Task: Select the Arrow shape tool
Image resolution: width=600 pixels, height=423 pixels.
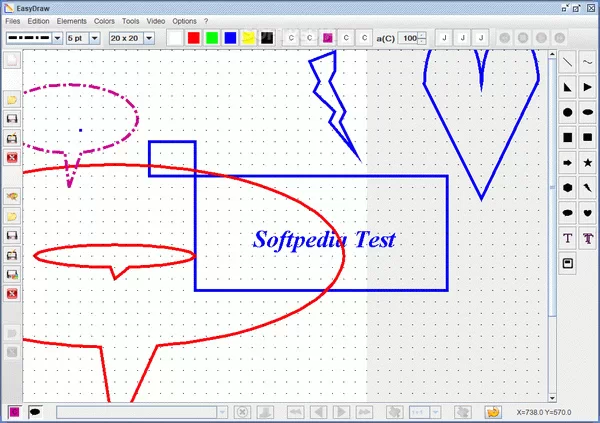Action: pos(567,163)
